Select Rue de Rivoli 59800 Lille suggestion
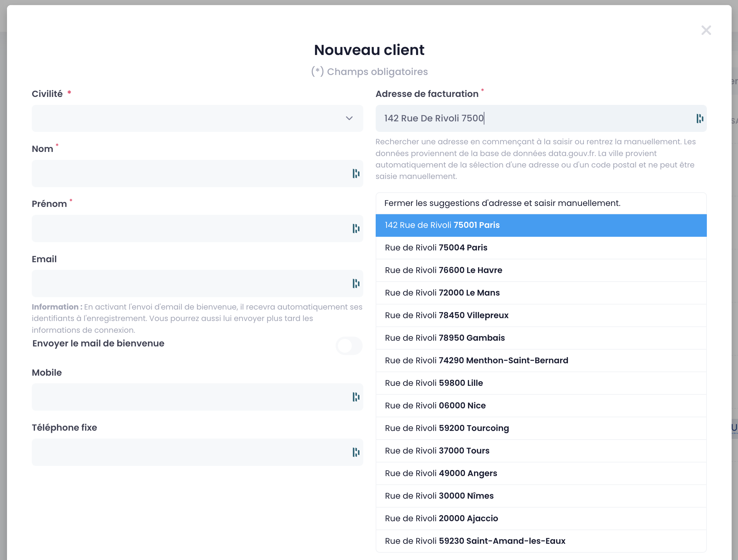The image size is (738, 560). tap(541, 383)
